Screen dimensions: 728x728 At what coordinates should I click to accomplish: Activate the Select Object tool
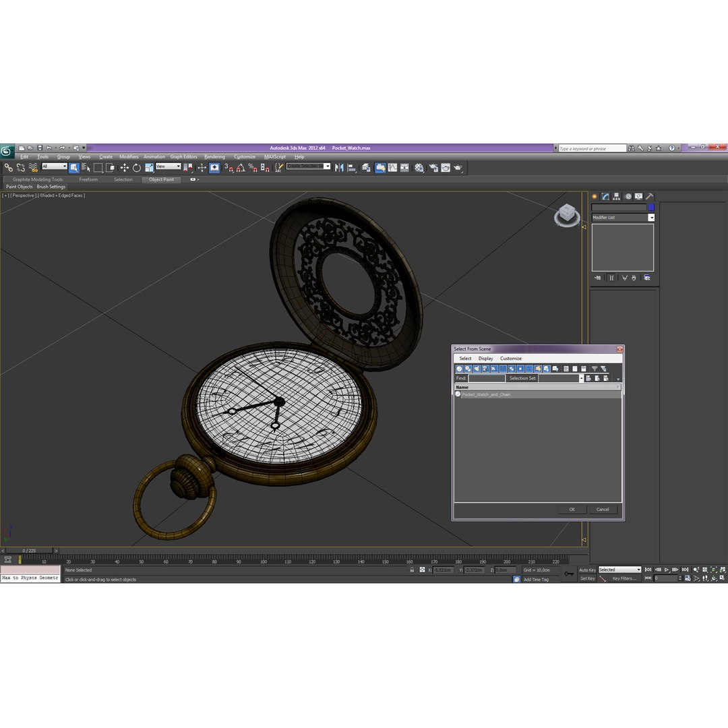tap(74, 168)
